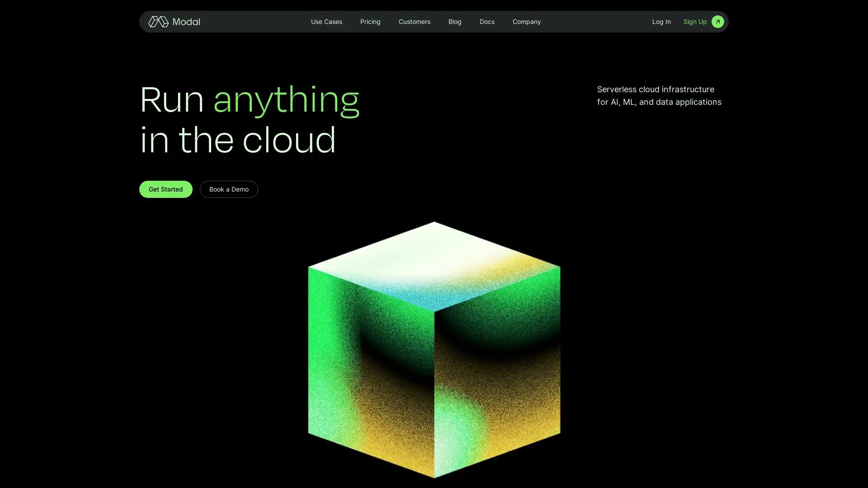Click the Modal wordmark in the navbar
The image size is (868, 488).
[x=186, y=21]
